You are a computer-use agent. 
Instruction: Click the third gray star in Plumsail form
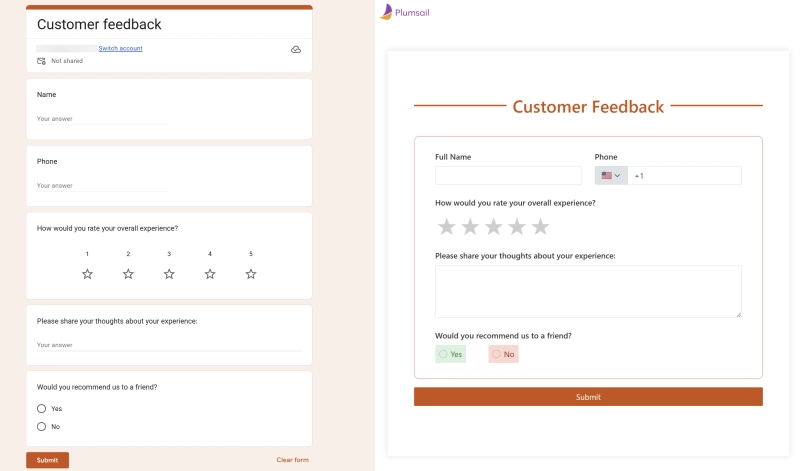pos(493,227)
